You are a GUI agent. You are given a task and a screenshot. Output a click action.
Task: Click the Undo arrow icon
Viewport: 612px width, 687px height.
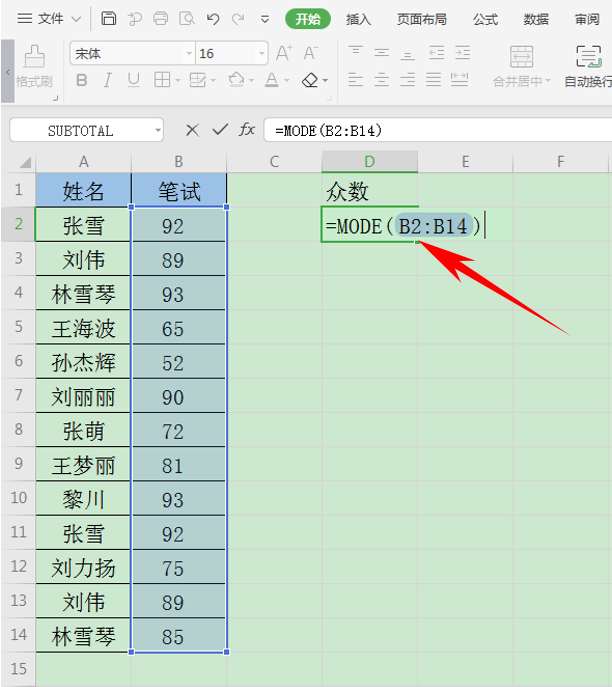click(213, 19)
